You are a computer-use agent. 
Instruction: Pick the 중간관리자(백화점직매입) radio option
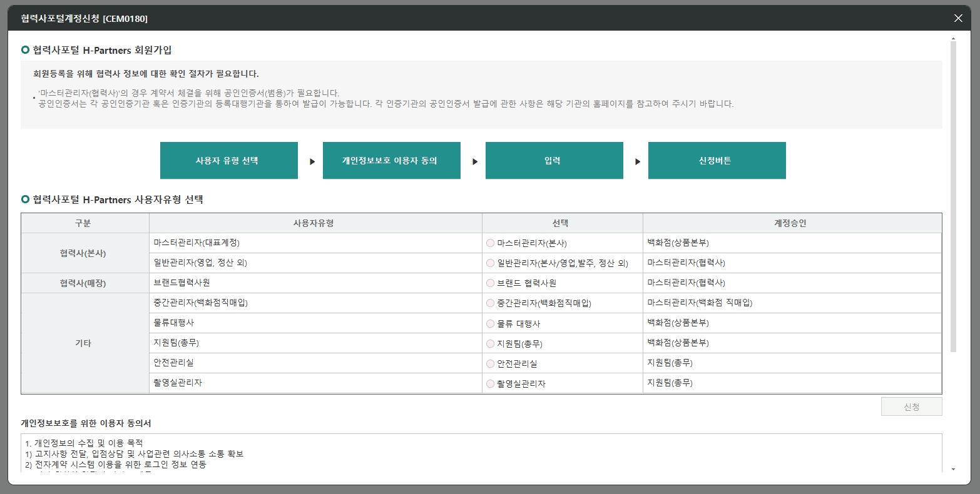pyautogui.click(x=491, y=303)
